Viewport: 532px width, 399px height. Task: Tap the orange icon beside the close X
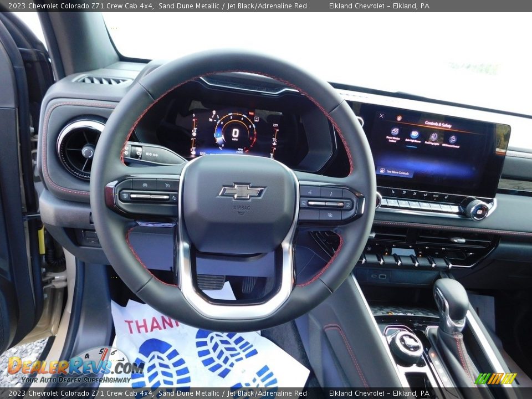(399, 118)
